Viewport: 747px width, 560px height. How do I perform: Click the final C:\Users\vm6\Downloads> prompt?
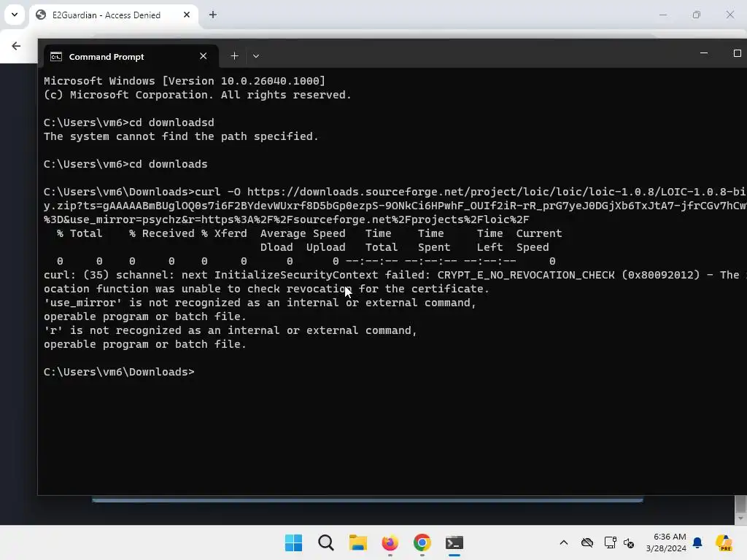(119, 372)
